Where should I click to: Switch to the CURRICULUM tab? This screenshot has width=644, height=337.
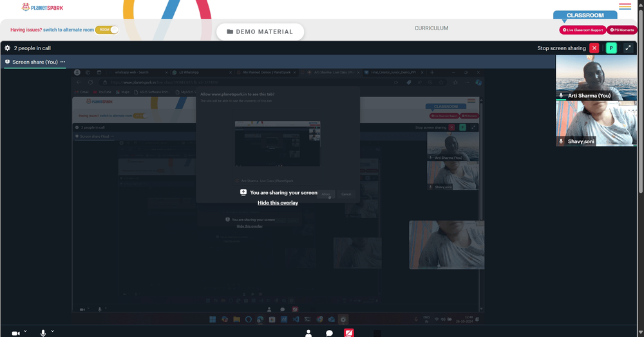[x=431, y=28]
